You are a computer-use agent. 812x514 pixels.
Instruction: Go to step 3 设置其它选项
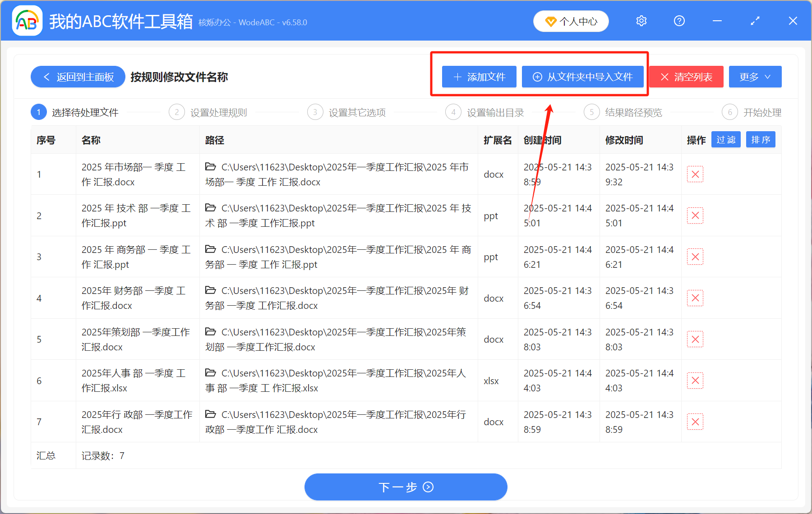[x=346, y=112]
